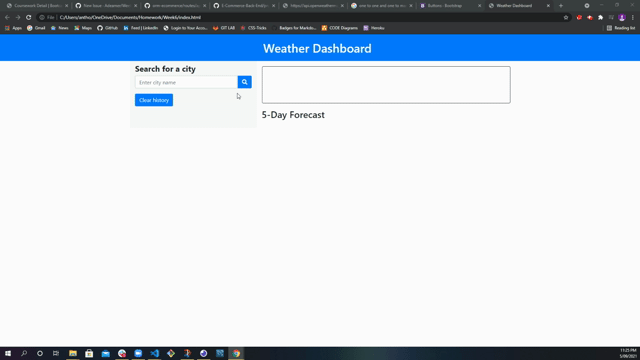This screenshot has width=640, height=360.
Task: Open Cortana circle on taskbar
Action: [40, 353]
